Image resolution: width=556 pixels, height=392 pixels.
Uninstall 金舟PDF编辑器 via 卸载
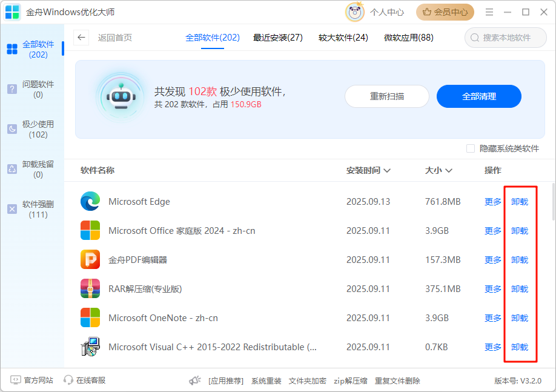(x=520, y=260)
